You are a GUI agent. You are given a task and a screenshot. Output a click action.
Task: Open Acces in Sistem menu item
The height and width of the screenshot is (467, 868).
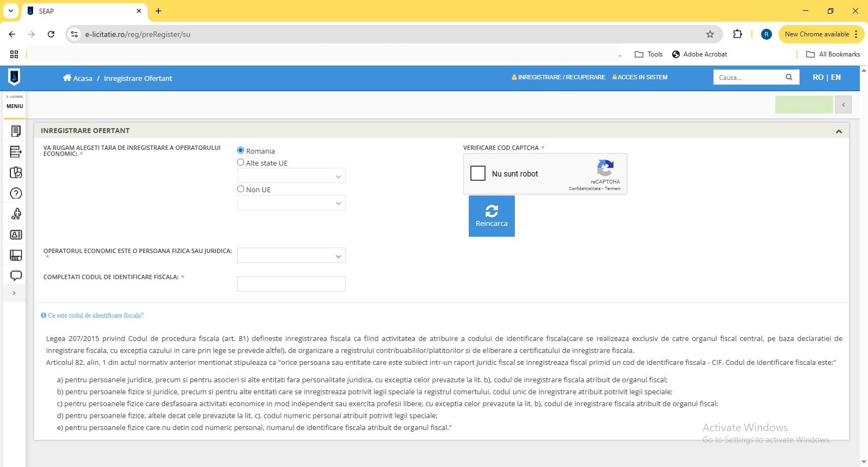click(x=640, y=78)
